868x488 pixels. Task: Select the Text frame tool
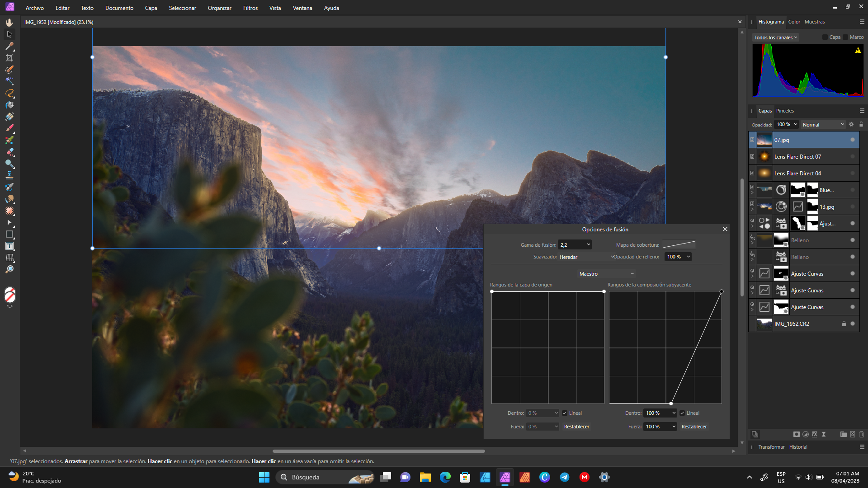(x=9, y=246)
